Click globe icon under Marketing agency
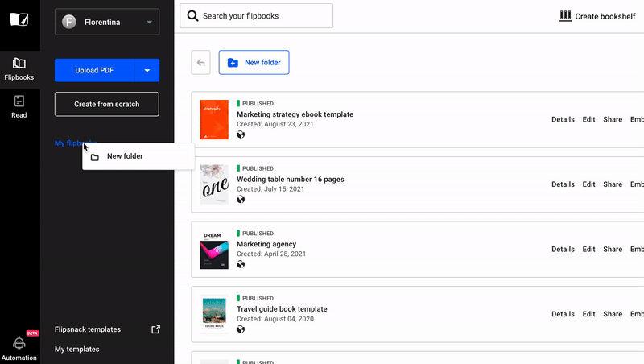 [241, 264]
